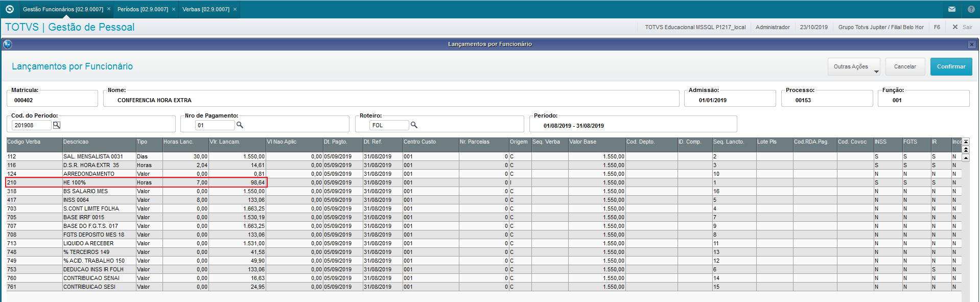Image resolution: width=980 pixels, height=302 pixels.
Task: Jump to first record with the top-arrow grid button
Action: click(966, 142)
